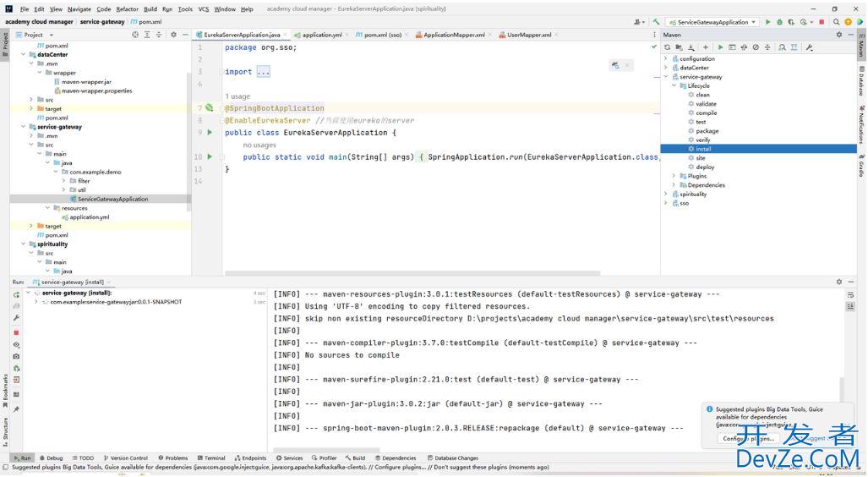Open the run configuration dropdown ServiceGatewayApplication

coord(712,22)
